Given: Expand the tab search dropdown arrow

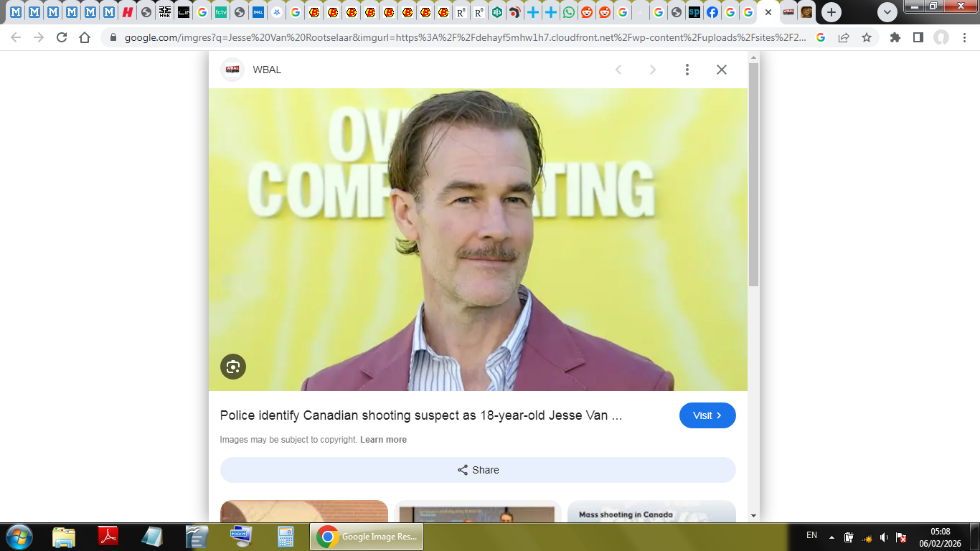Looking at the screenshot, I should pyautogui.click(x=887, y=12).
